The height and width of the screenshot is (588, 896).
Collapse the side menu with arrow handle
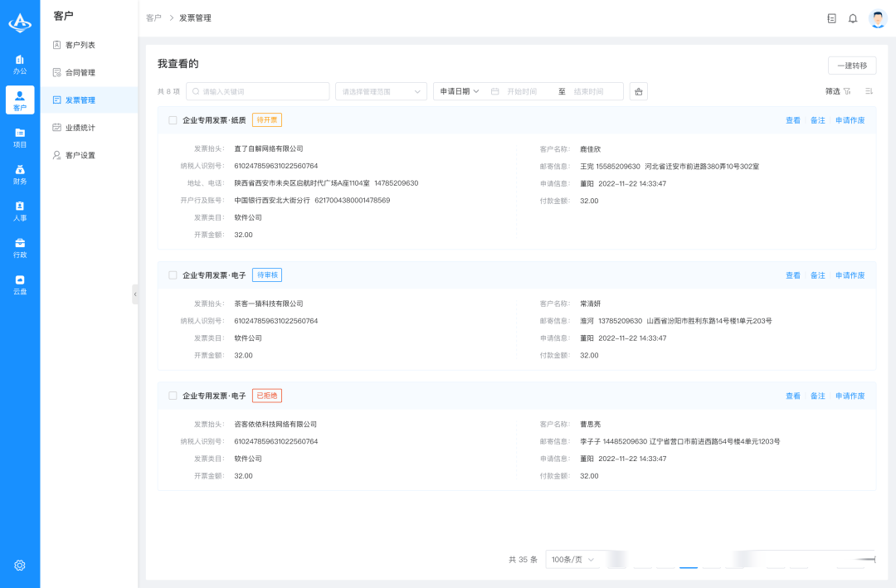pos(135,294)
